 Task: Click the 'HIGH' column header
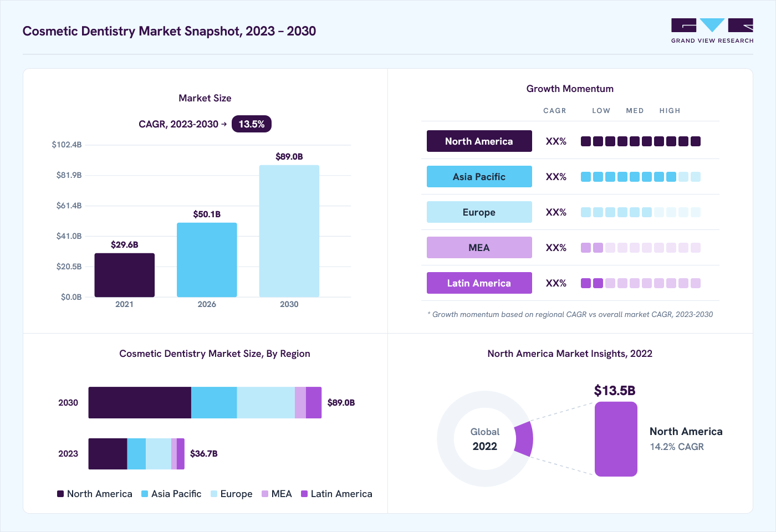[x=670, y=111]
